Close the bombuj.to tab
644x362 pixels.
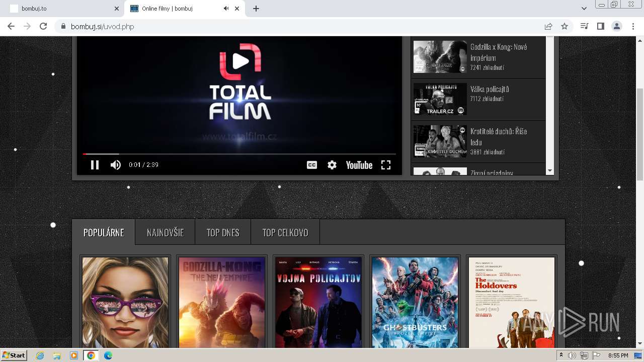tap(117, 9)
